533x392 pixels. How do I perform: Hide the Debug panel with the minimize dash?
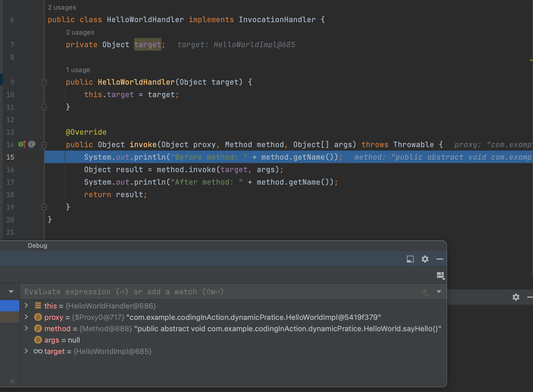(x=440, y=259)
